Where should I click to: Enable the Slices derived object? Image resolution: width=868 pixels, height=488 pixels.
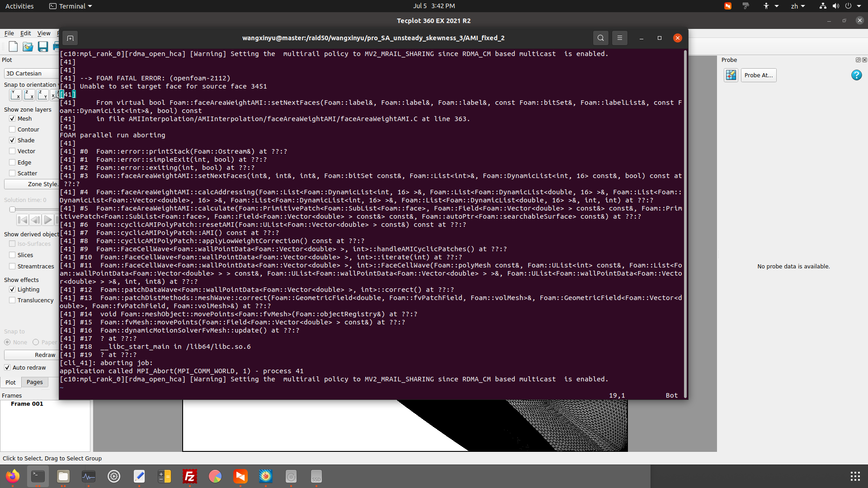click(x=12, y=255)
